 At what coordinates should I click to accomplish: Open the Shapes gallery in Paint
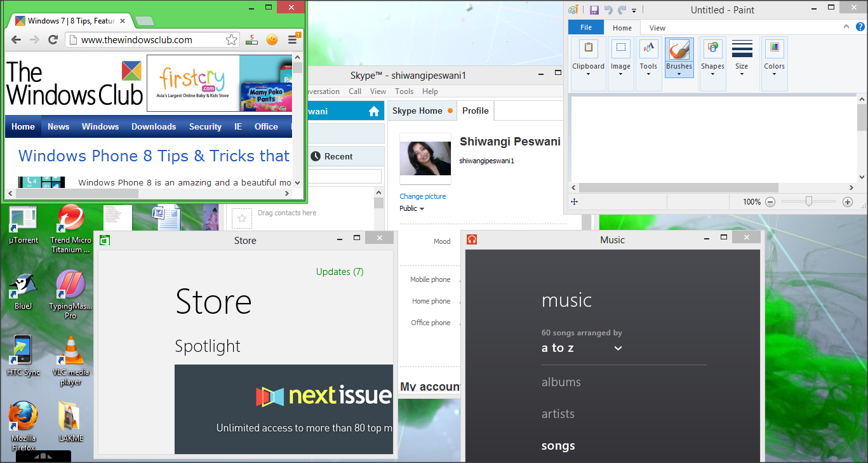[x=712, y=64]
